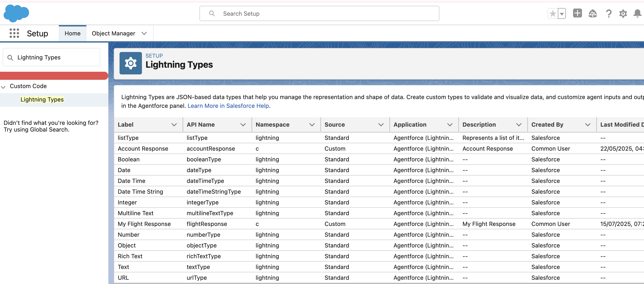Open the Label column menu chevron
644x284 pixels.
(174, 125)
